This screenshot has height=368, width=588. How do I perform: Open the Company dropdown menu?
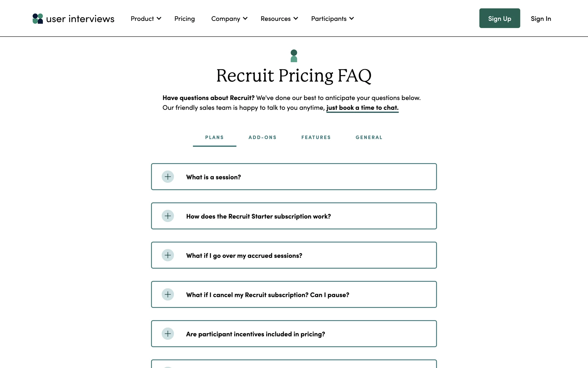coord(229,19)
